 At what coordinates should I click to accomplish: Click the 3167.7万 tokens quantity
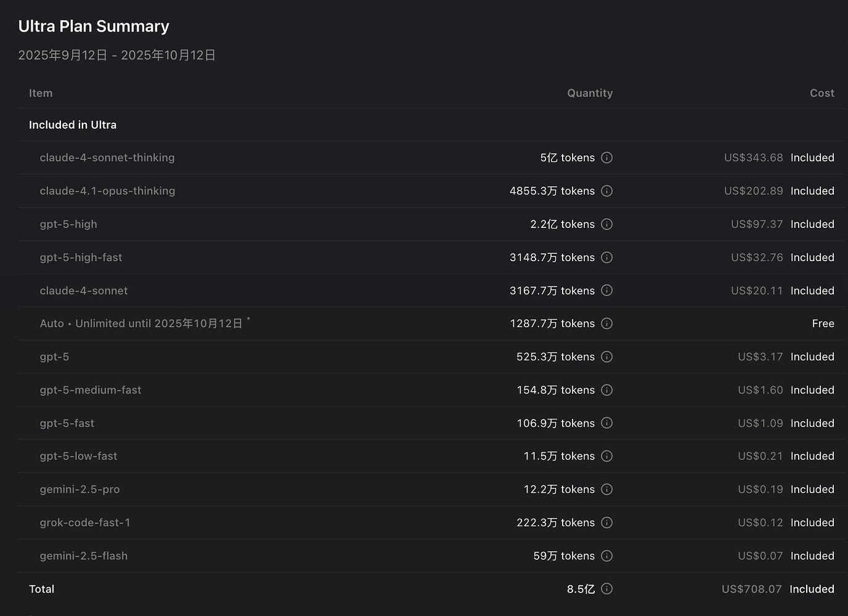click(552, 290)
